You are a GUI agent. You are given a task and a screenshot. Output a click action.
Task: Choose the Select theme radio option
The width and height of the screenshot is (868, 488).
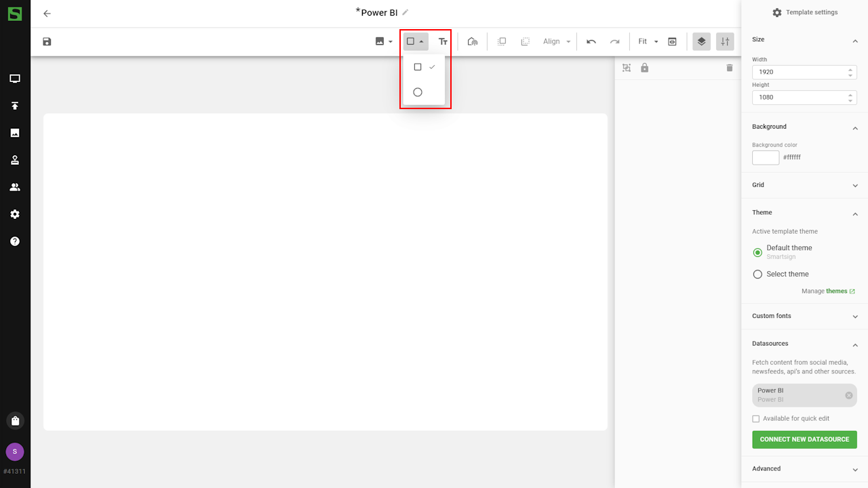pos(757,274)
